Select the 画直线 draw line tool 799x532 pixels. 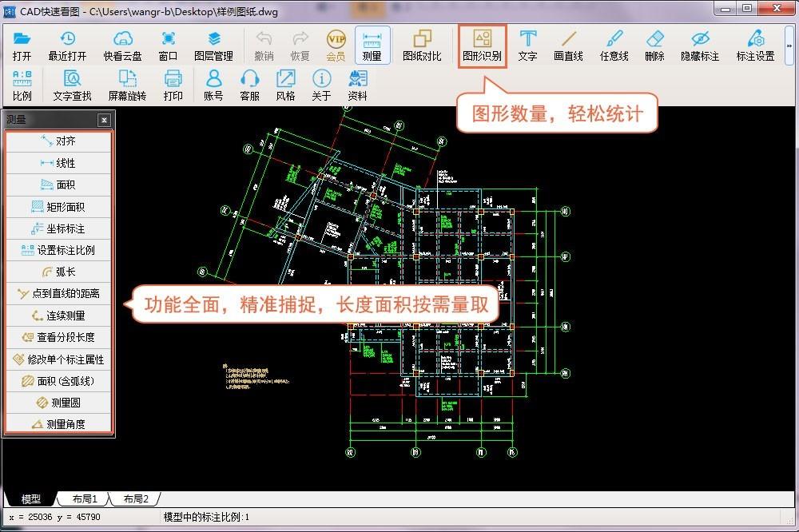pos(568,46)
